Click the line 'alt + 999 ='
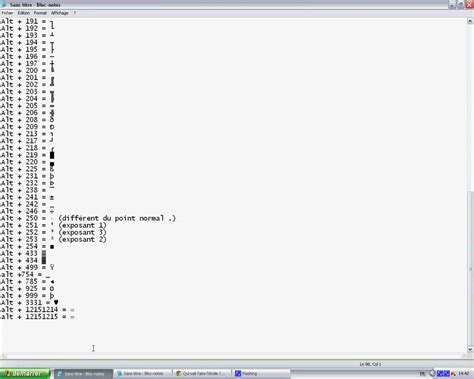 [x=27, y=296]
